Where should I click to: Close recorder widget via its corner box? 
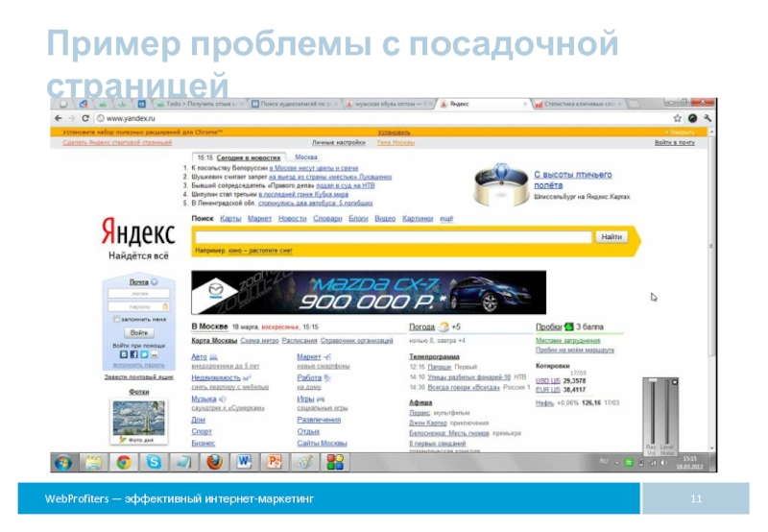click(675, 381)
